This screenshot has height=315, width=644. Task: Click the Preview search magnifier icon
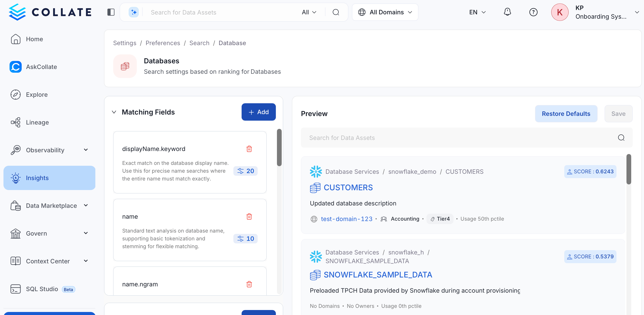pos(621,138)
